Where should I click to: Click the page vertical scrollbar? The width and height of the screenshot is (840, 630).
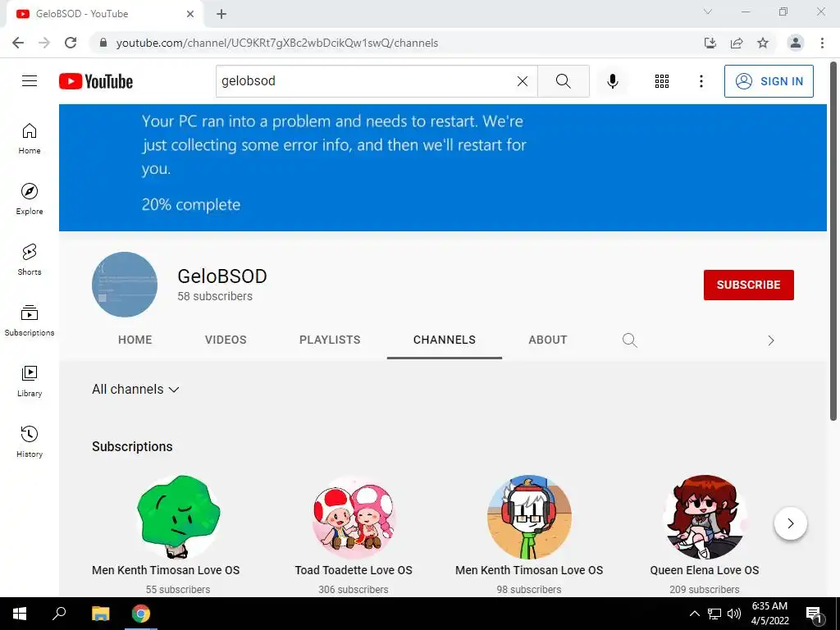point(833,241)
